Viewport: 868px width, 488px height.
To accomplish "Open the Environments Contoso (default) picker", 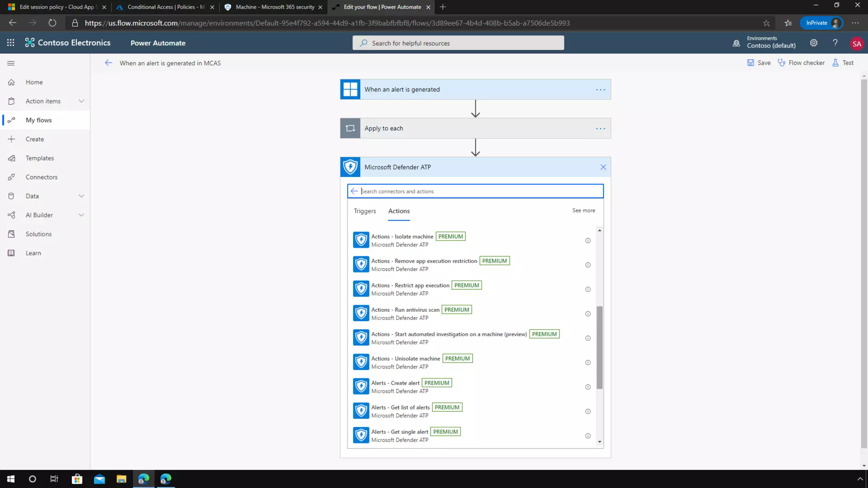I will (765, 42).
